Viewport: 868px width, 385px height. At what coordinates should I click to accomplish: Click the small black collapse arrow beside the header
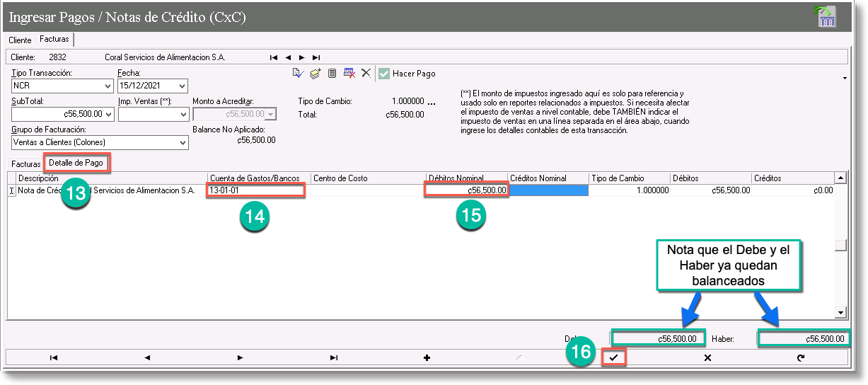coord(845,77)
